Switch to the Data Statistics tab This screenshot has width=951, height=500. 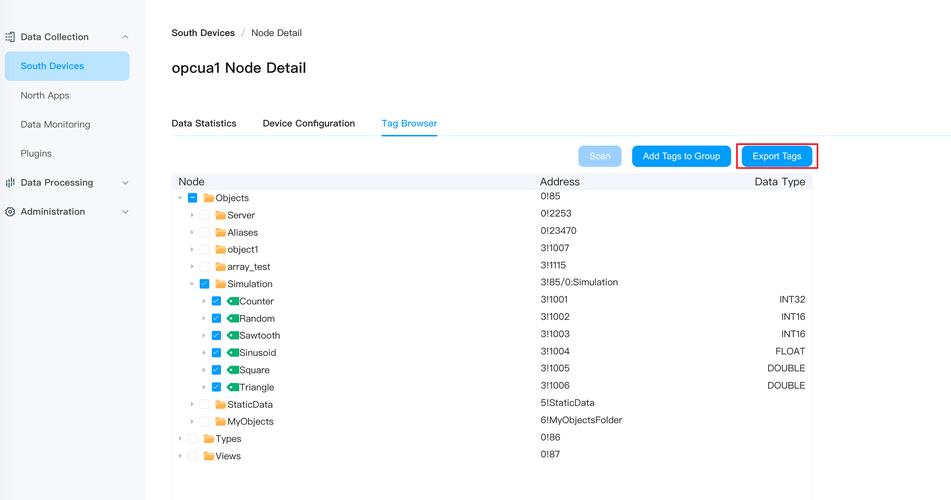(x=204, y=124)
